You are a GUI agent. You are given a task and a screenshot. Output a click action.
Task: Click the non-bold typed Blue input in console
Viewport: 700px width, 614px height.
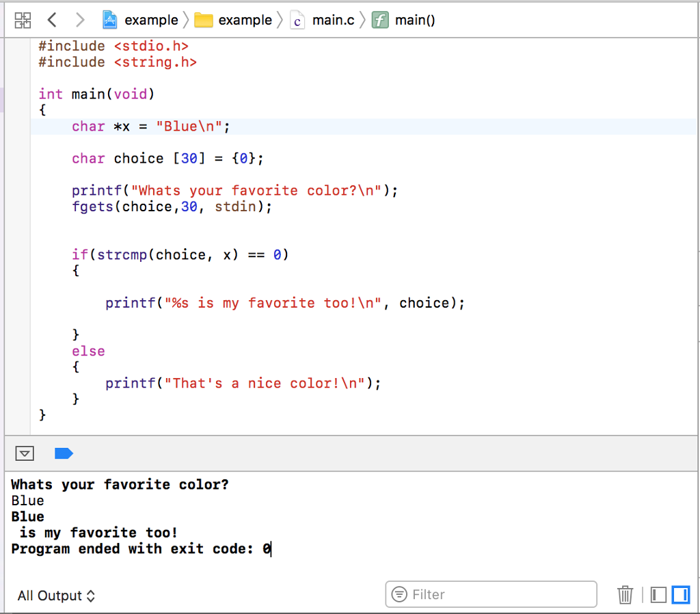(27, 500)
